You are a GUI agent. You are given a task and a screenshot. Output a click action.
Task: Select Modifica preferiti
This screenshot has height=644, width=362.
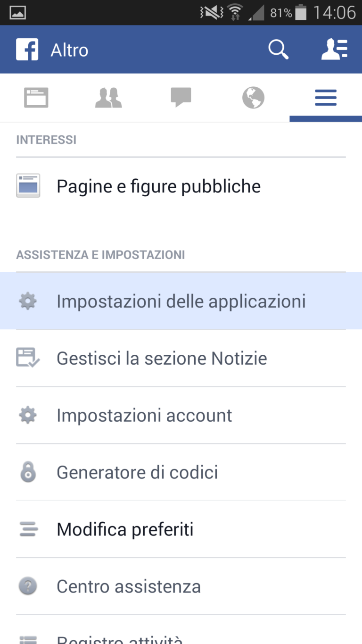coord(125,530)
